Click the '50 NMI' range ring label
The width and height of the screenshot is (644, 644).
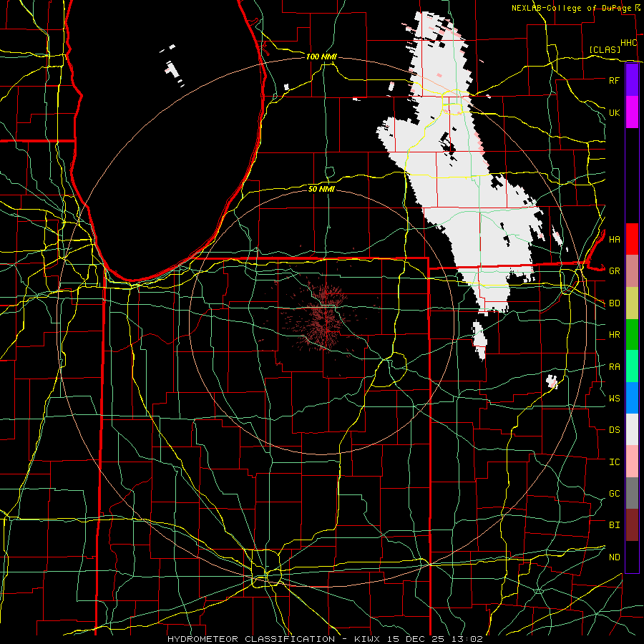(321, 189)
